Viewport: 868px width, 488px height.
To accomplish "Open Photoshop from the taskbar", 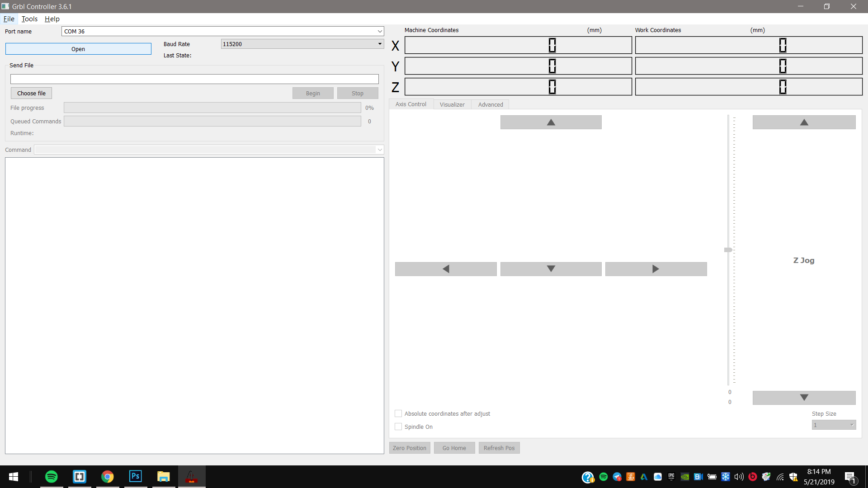I will pyautogui.click(x=135, y=477).
